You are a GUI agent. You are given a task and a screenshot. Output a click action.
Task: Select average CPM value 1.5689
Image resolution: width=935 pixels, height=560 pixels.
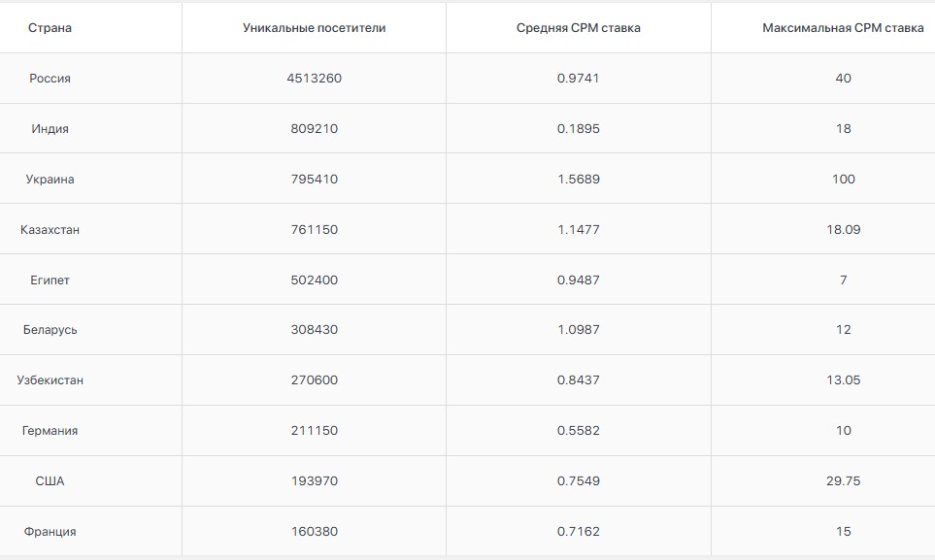[x=578, y=180]
